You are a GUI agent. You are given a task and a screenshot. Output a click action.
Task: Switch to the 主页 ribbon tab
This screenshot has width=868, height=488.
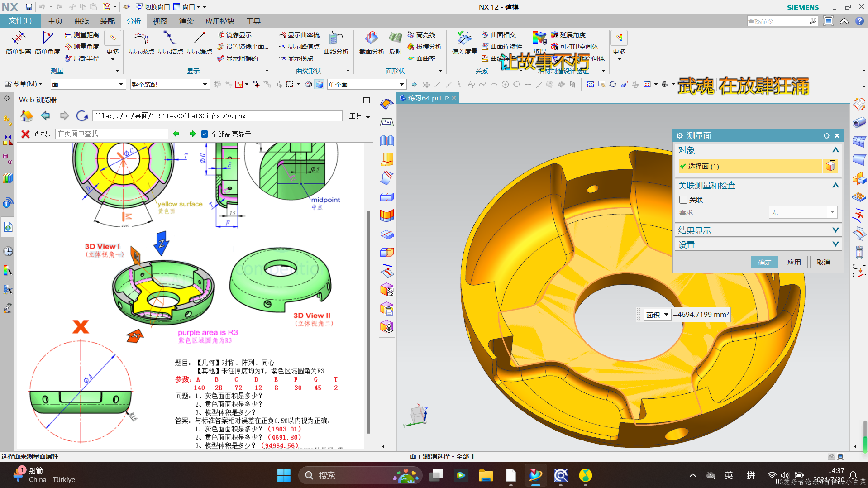55,21
